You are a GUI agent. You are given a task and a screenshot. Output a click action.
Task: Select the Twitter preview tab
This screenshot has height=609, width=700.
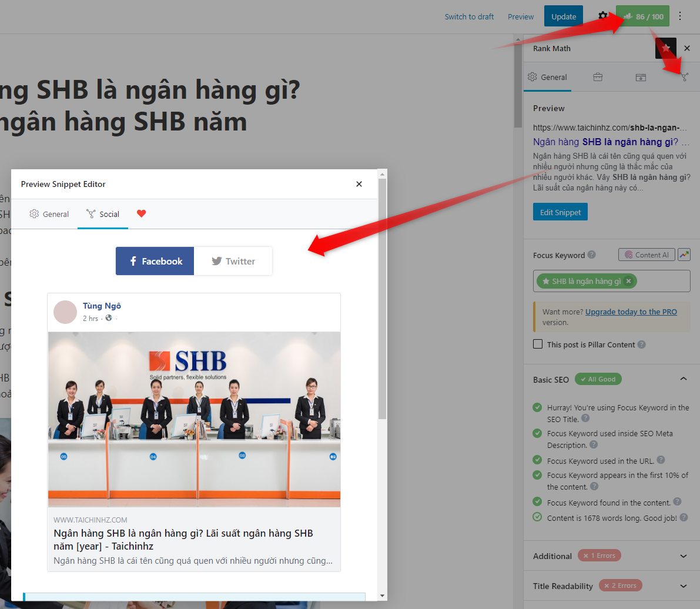point(233,261)
